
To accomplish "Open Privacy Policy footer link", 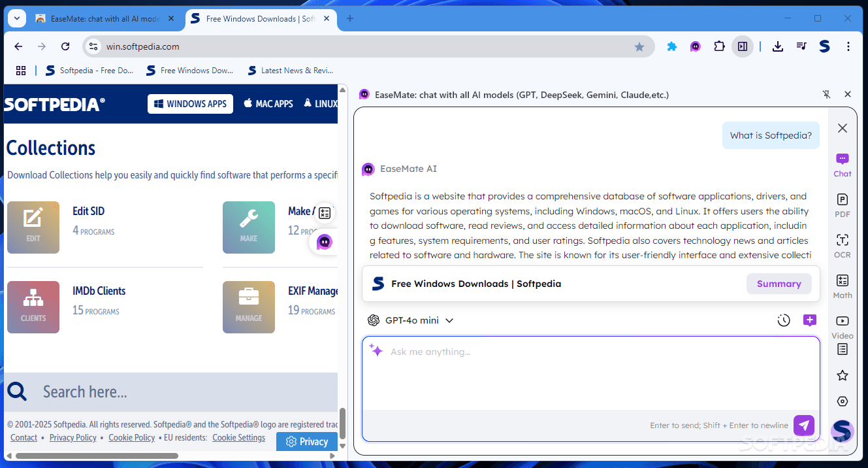I will click(x=72, y=438).
